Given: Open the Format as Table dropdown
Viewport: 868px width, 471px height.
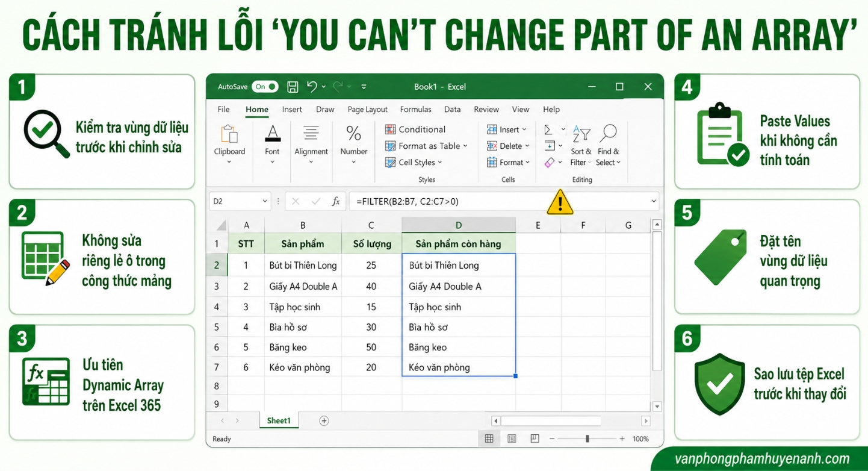Looking at the screenshot, I should [x=426, y=146].
